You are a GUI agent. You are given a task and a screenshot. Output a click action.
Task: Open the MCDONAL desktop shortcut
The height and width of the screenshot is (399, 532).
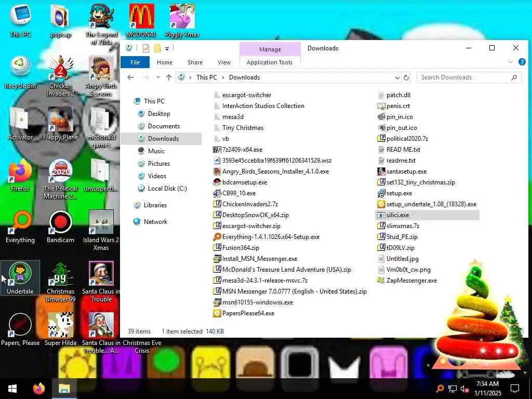tap(141, 20)
